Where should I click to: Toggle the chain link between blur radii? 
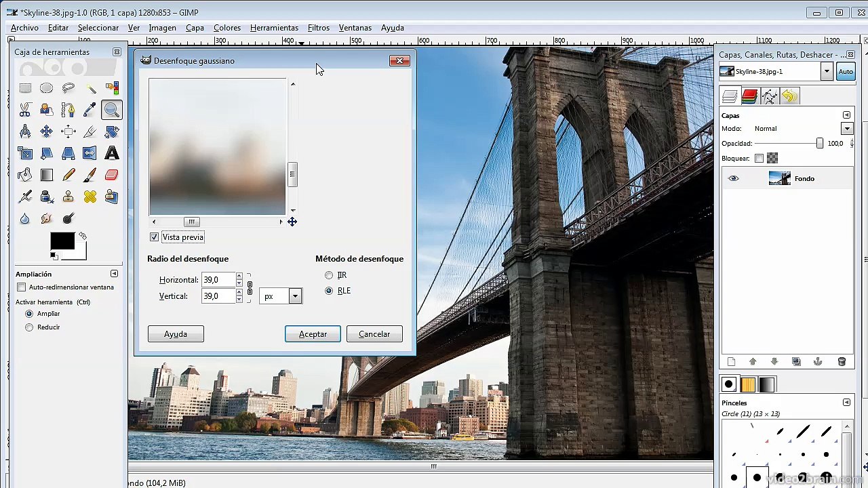click(250, 288)
